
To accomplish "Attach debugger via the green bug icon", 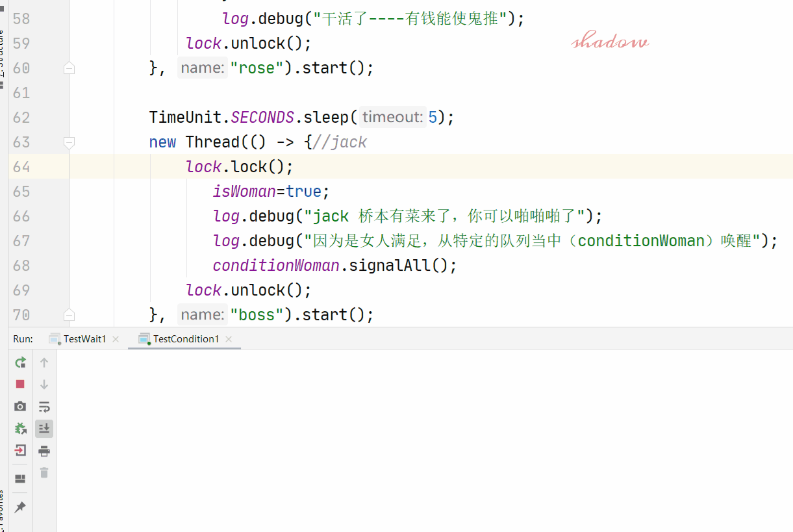I will [x=20, y=429].
